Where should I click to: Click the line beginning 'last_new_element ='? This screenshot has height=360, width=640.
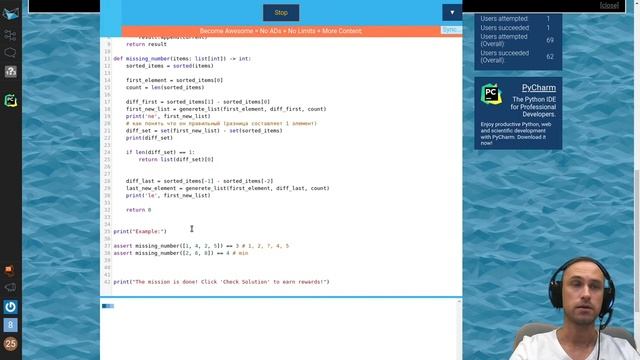pyautogui.click(x=227, y=188)
